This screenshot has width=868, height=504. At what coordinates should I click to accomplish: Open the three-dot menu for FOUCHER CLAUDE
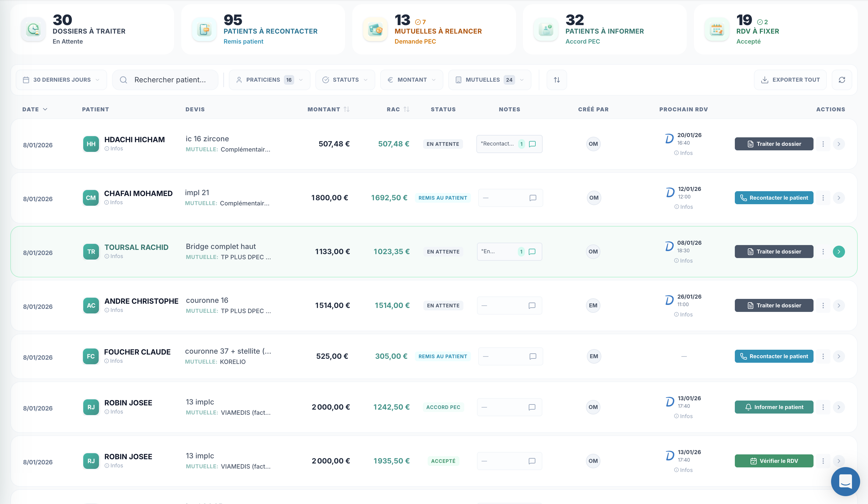[x=823, y=356]
